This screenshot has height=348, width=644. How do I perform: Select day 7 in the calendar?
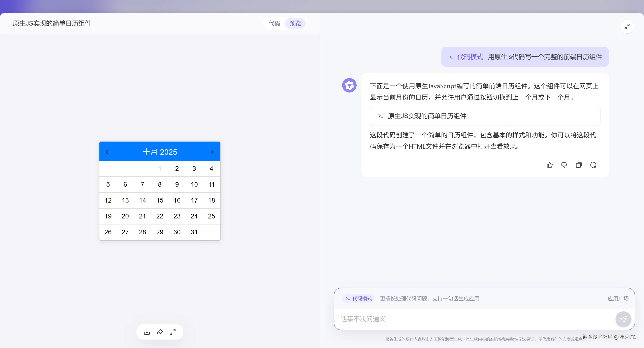coord(142,185)
